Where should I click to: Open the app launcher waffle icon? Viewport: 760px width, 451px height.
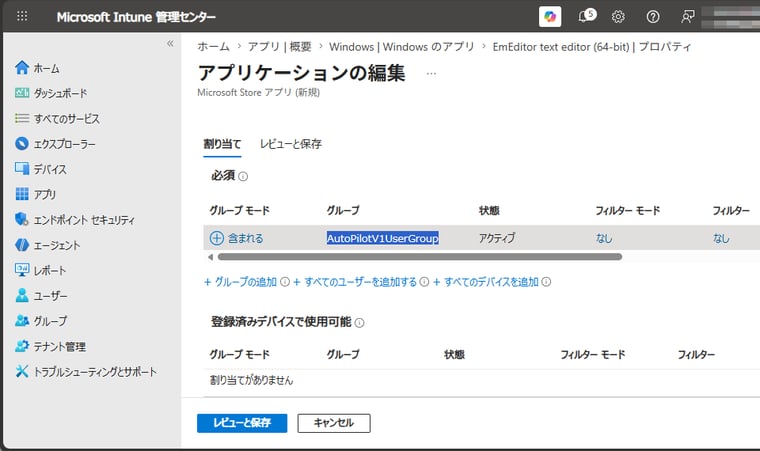[x=22, y=16]
